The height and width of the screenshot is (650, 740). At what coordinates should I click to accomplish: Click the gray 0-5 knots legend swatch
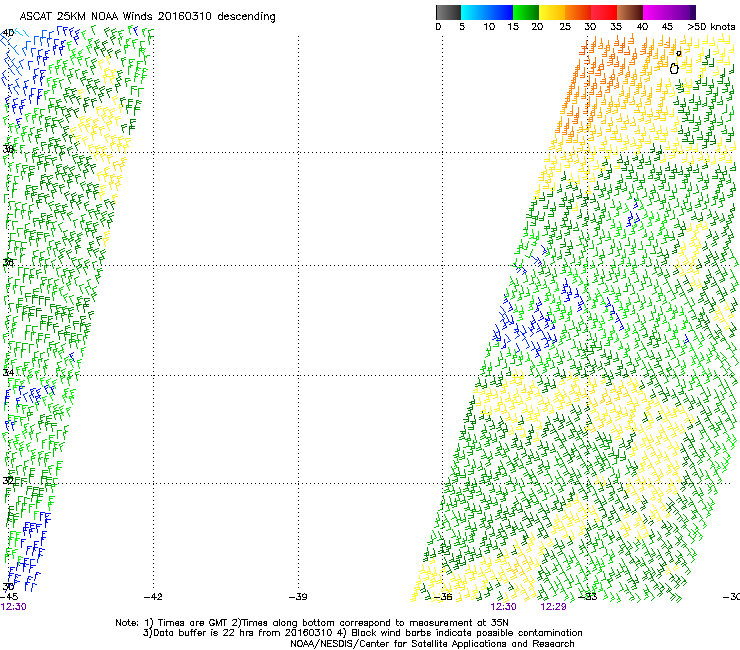tap(448, 12)
